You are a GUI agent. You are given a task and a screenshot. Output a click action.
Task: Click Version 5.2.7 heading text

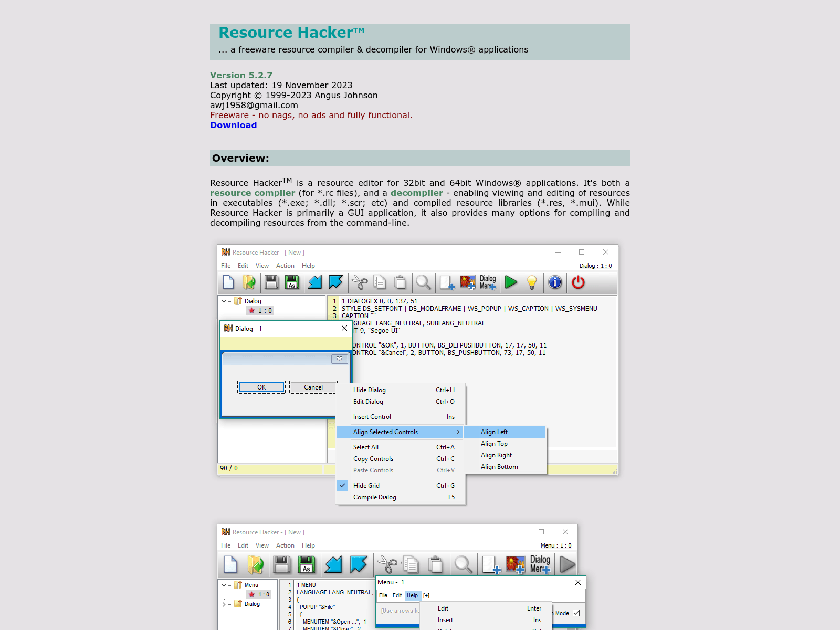pos(241,75)
